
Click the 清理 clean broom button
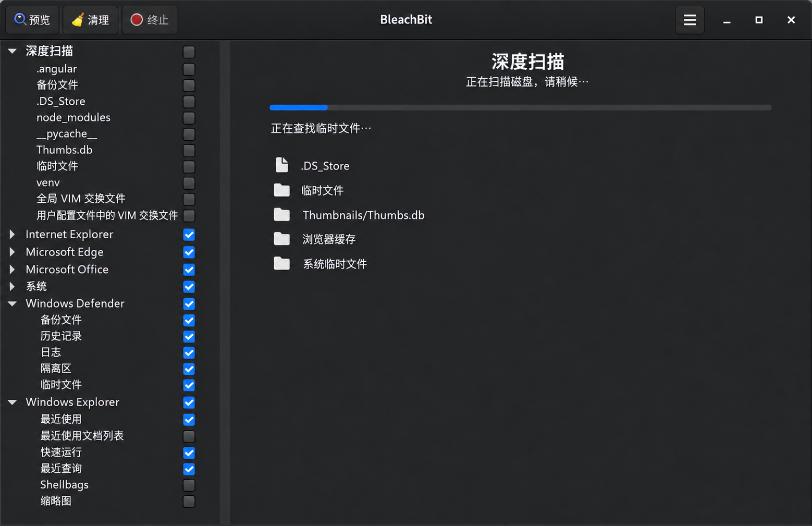(x=91, y=20)
